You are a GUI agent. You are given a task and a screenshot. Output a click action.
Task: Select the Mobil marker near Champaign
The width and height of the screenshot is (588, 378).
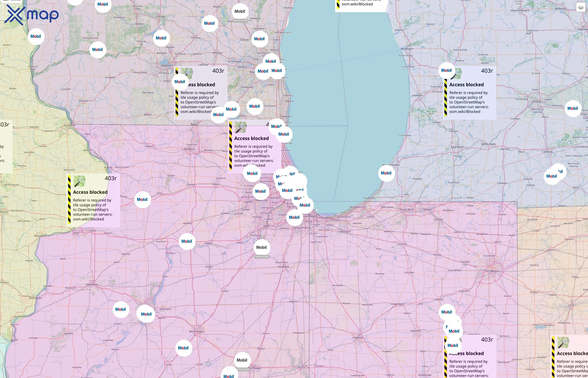pyautogui.click(x=243, y=360)
